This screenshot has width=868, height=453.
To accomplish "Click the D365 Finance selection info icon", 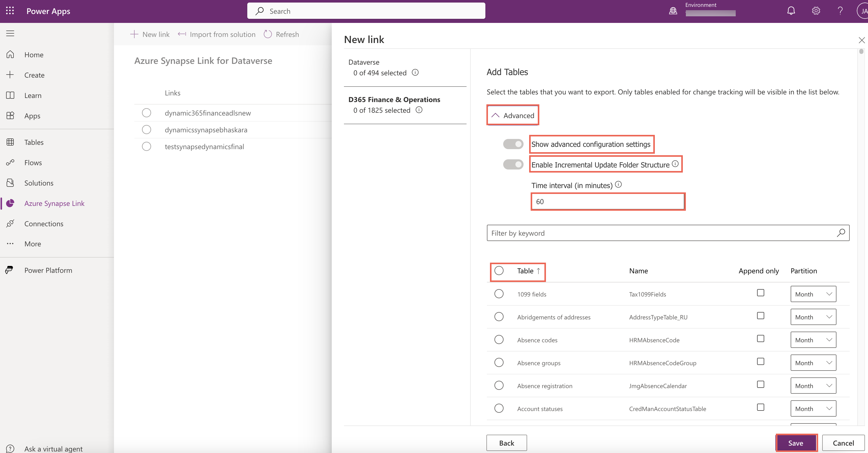I will click(419, 110).
